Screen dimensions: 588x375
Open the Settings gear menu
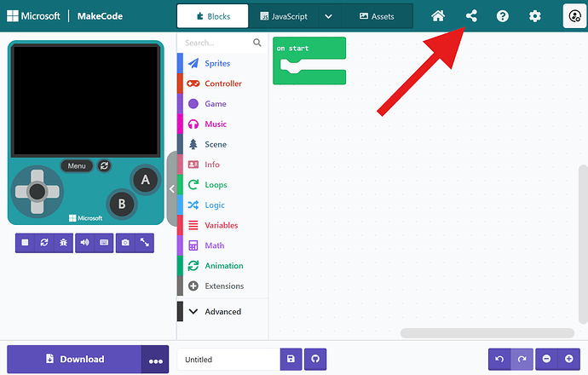click(535, 16)
